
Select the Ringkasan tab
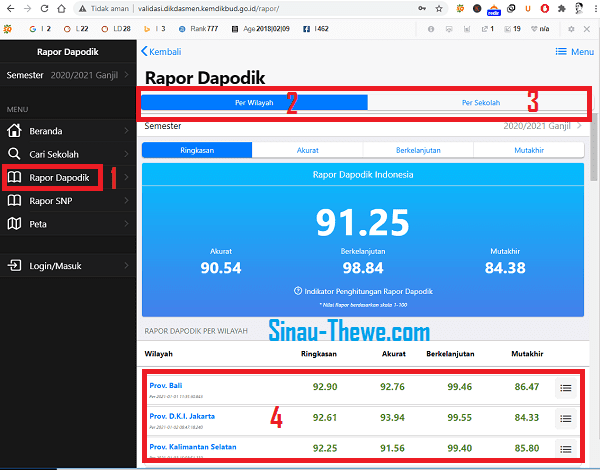coord(197,150)
